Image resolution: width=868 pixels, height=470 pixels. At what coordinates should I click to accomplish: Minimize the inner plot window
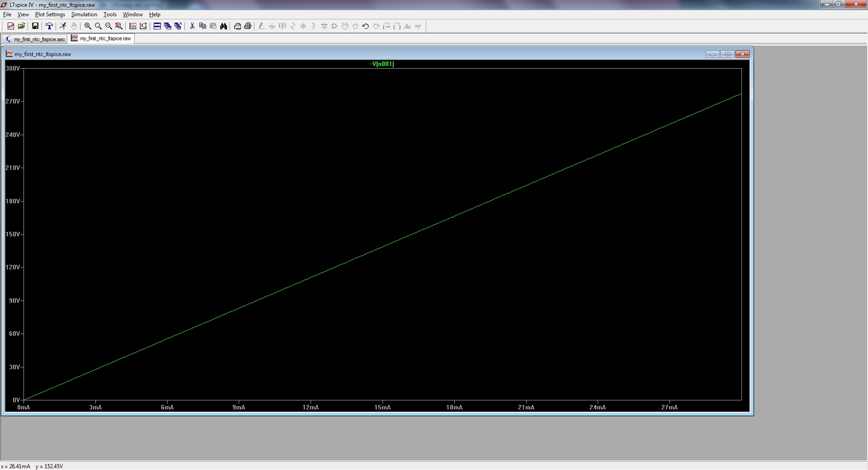[712, 54]
